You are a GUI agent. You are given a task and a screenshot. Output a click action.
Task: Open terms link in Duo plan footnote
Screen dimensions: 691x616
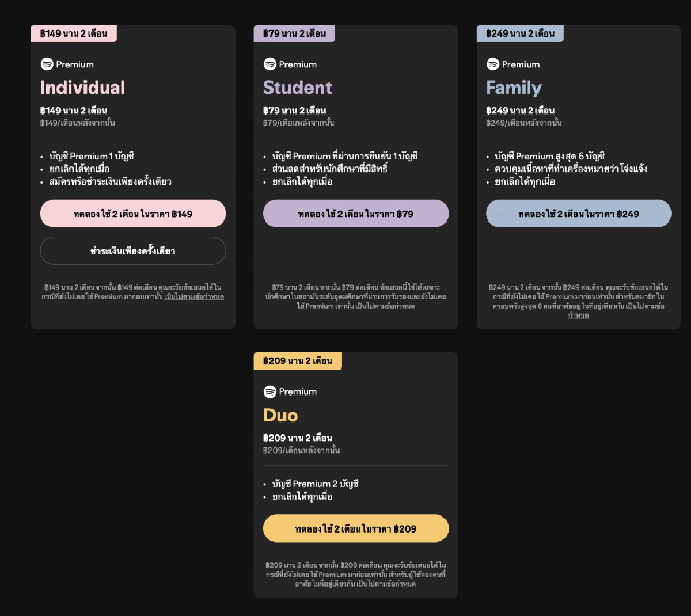tap(386, 584)
